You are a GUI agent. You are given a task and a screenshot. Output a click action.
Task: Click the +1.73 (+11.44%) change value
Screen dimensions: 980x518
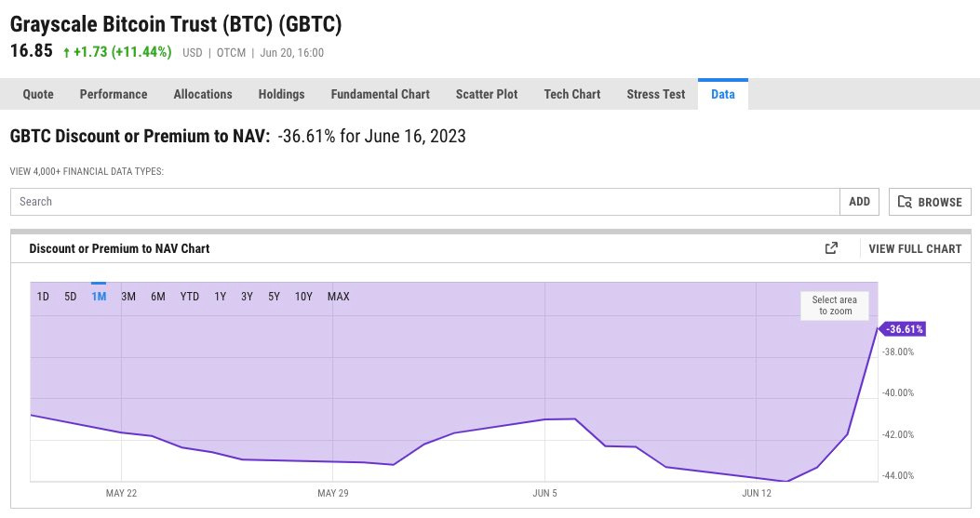(x=123, y=52)
